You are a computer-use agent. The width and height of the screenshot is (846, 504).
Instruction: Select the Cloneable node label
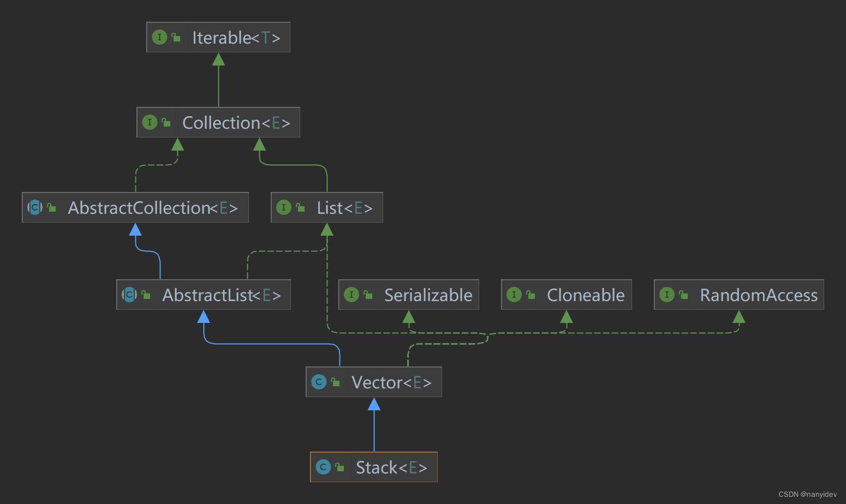pyautogui.click(x=586, y=295)
